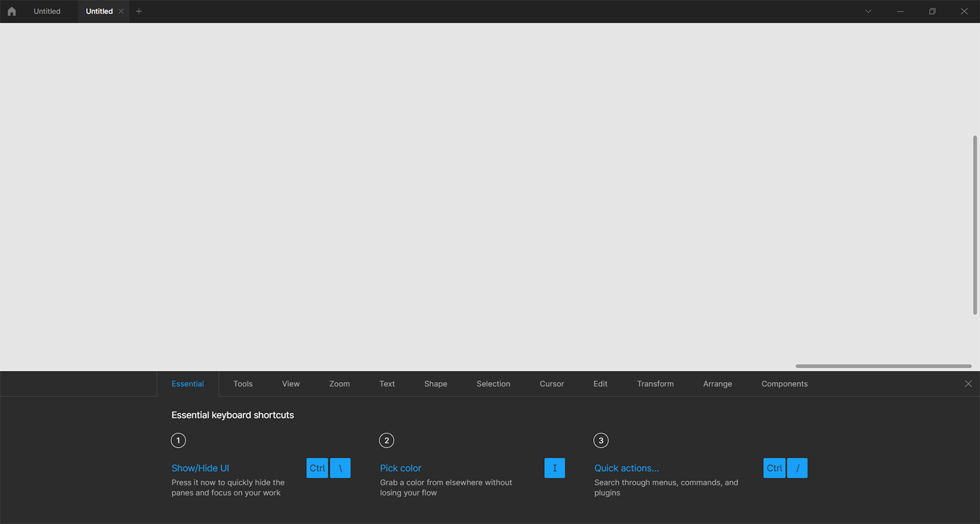The height and width of the screenshot is (524, 980).
Task: Go to the Selection shortcuts tab
Action: coord(493,384)
